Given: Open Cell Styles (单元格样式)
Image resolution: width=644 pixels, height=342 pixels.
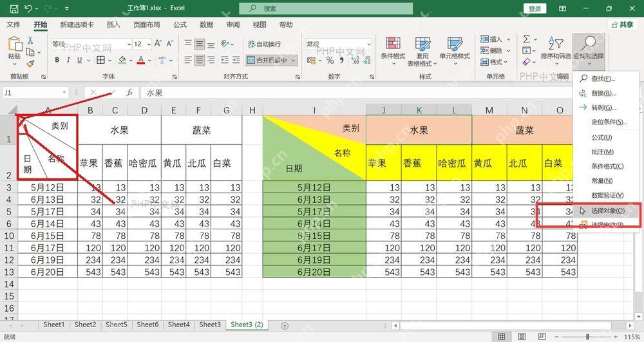Looking at the screenshot, I should pos(455,52).
